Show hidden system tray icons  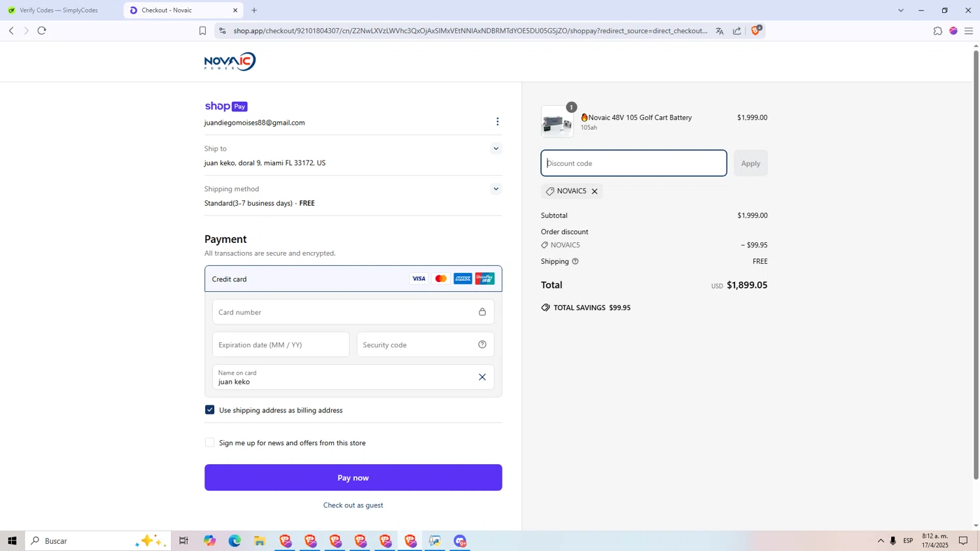click(x=881, y=541)
